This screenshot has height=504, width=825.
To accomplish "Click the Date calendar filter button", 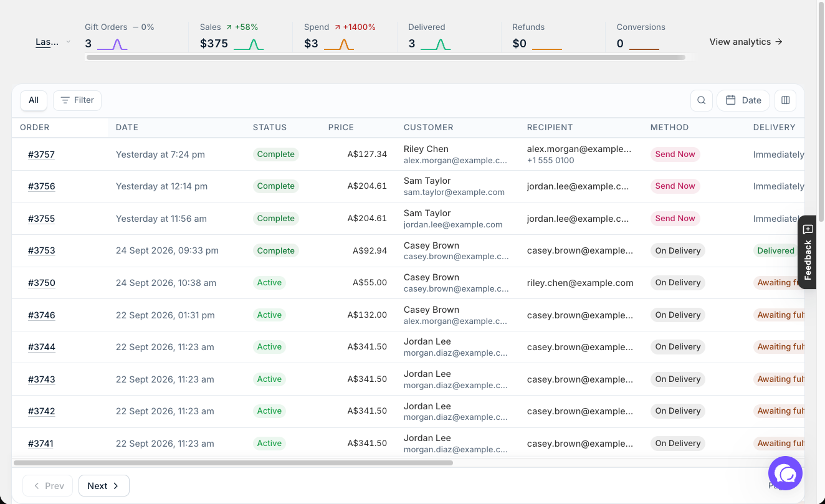I will tap(743, 100).
